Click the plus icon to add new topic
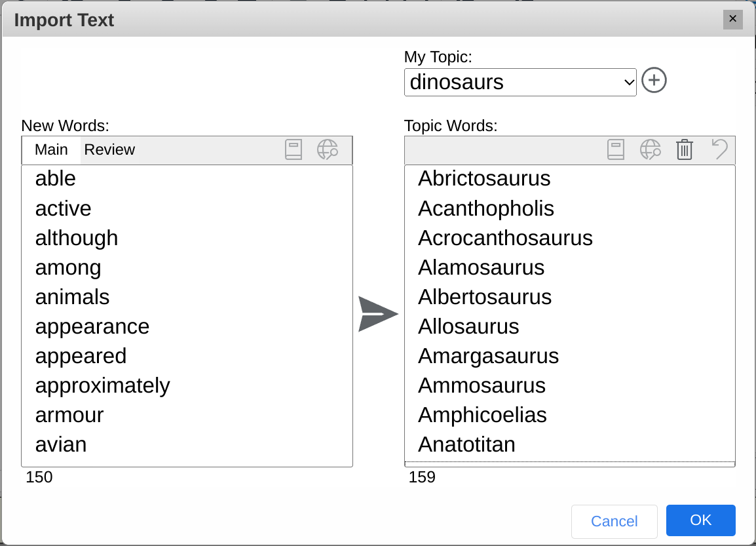The image size is (756, 546). (654, 80)
